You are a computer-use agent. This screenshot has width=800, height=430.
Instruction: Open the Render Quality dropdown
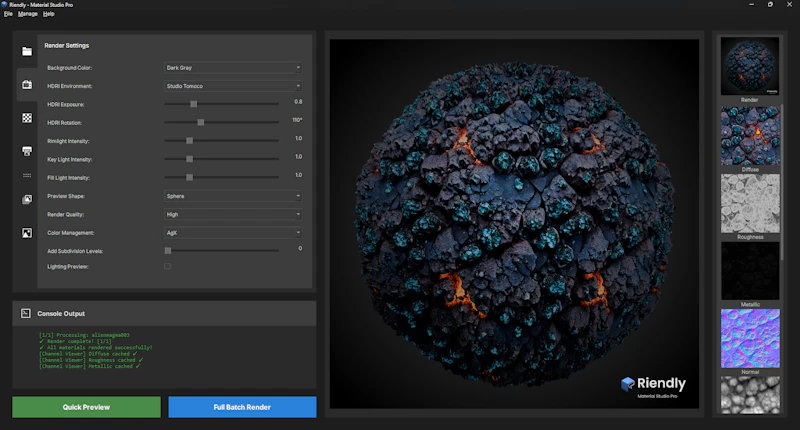point(233,214)
